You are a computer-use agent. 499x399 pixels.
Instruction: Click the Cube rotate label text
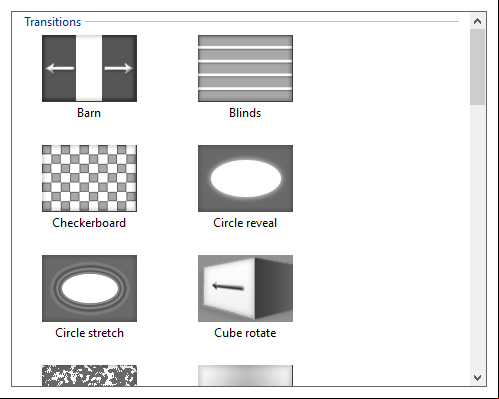[x=245, y=333]
